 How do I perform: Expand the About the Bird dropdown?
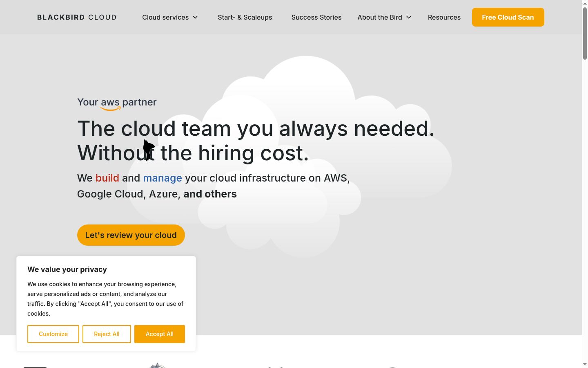pos(384,17)
